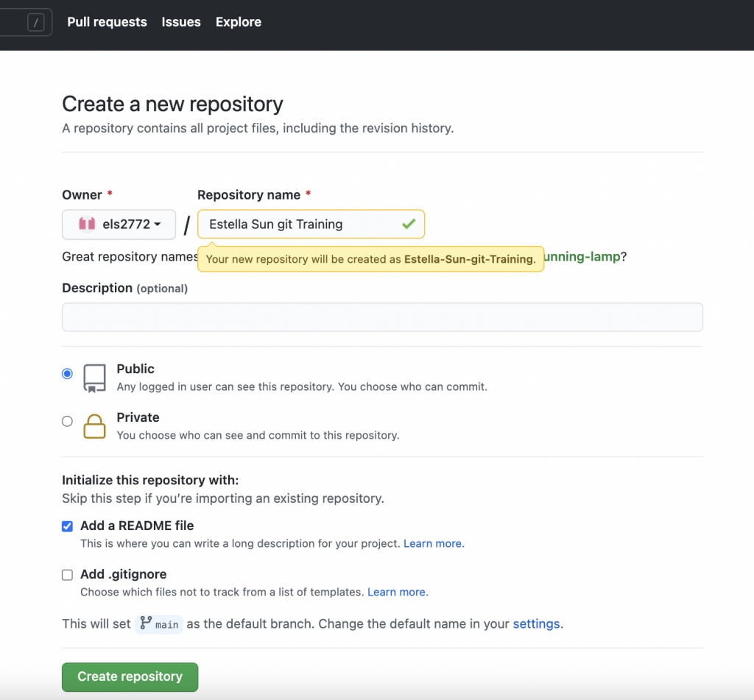The height and width of the screenshot is (700, 754).
Task: Click the yellow 'Estella-Sun-git-Training' tooltip
Action: pyautogui.click(x=371, y=259)
